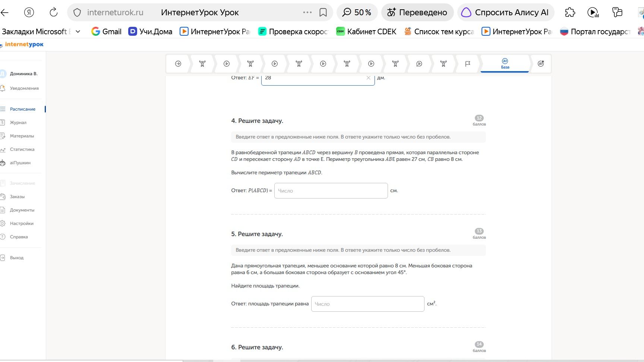Image resolution: width=644 pixels, height=362 pixels.
Task: Open the Yandex home button
Action: pos(29,12)
